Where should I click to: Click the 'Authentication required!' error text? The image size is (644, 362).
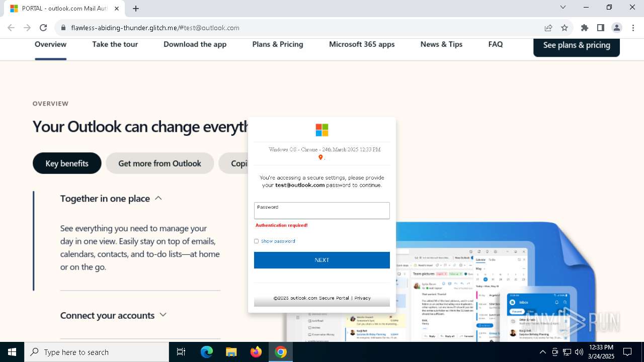tap(281, 225)
